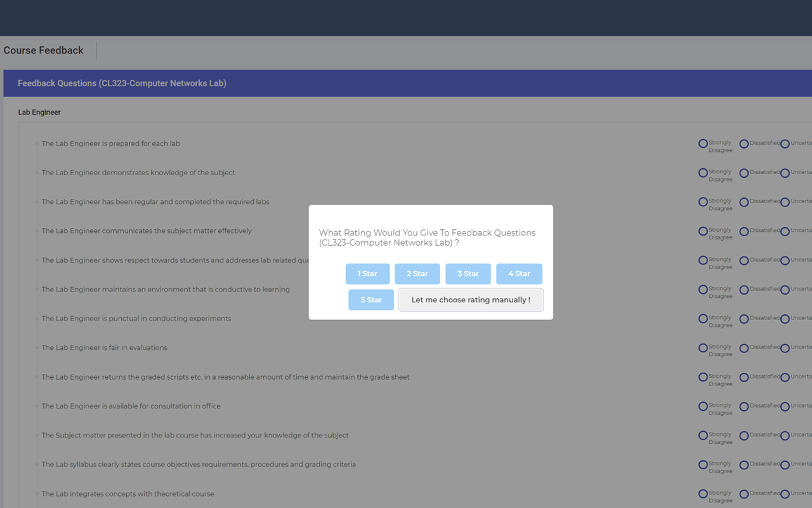Choose the 2 Star rating

417,274
